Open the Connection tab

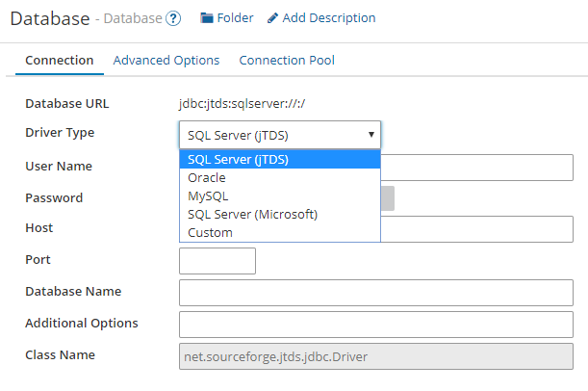coord(60,60)
